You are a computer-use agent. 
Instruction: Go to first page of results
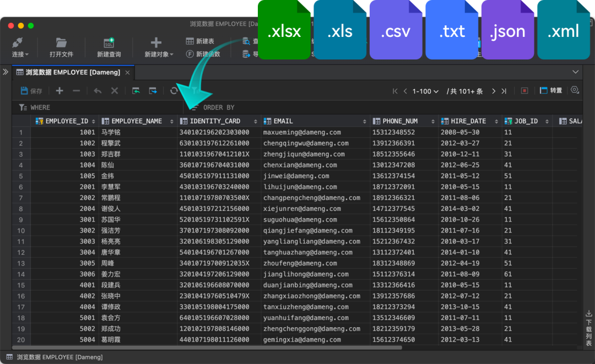[x=395, y=91]
